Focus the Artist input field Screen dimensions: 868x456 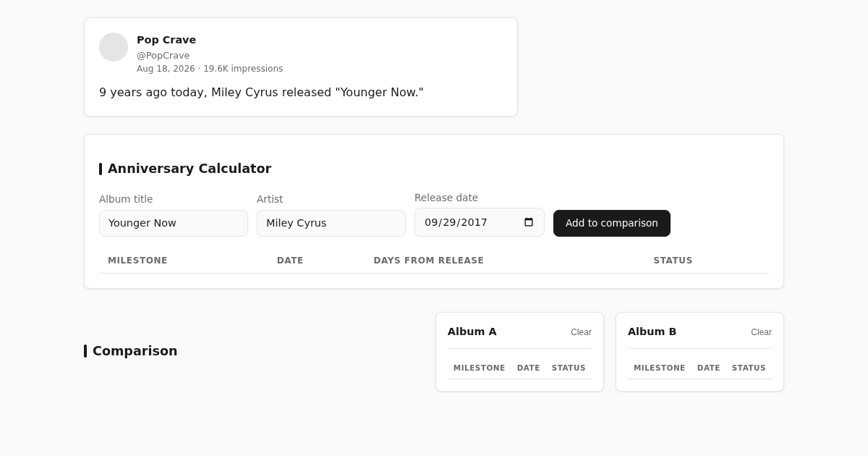(x=331, y=223)
